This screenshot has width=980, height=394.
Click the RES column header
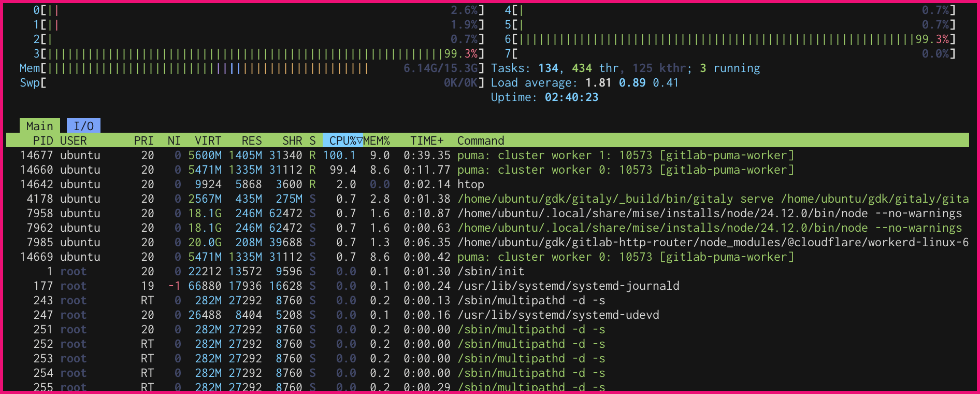[x=251, y=140]
